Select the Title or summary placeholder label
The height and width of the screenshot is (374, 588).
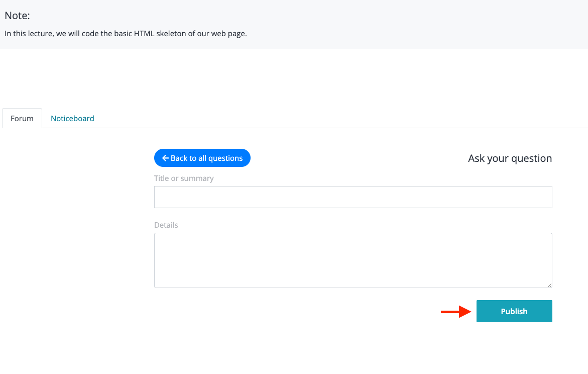click(183, 178)
